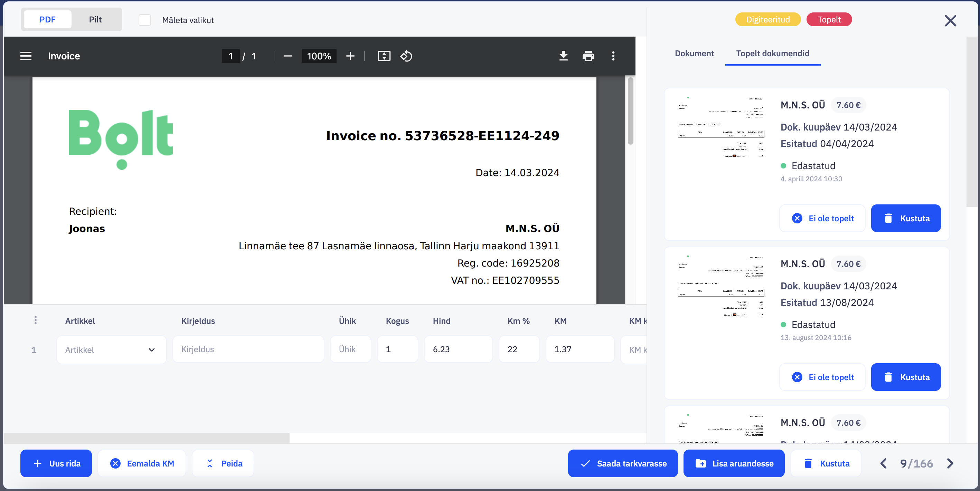980x491 pixels.
Task: Click the Kogus field showing 1
Action: (397, 349)
